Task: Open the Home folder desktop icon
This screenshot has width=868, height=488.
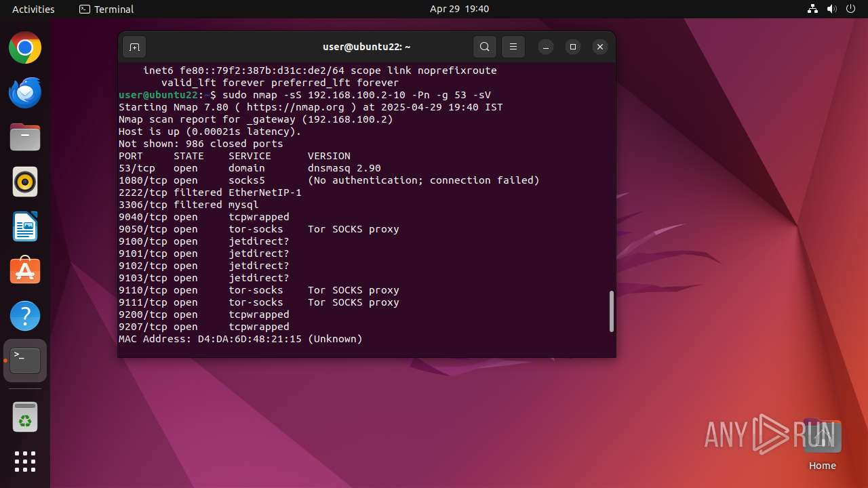Action: click(x=823, y=444)
